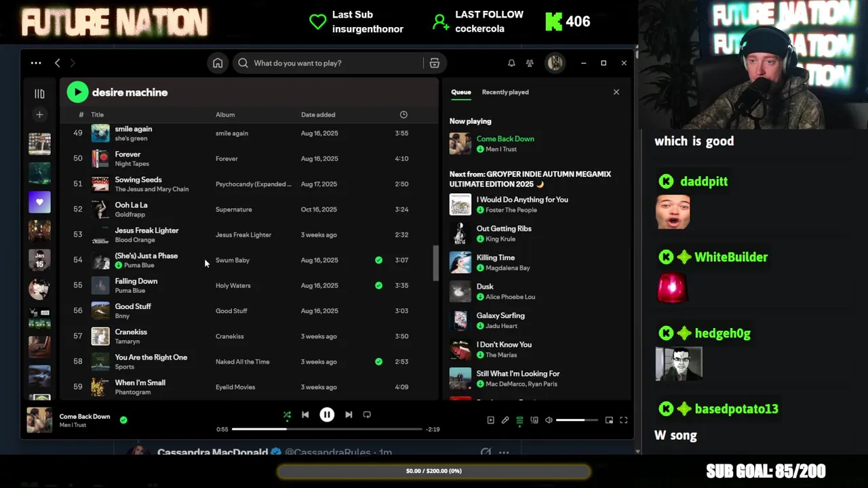Toggle saved check for You Are the Right One
This screenshot has height=488, width=868.
378,362
